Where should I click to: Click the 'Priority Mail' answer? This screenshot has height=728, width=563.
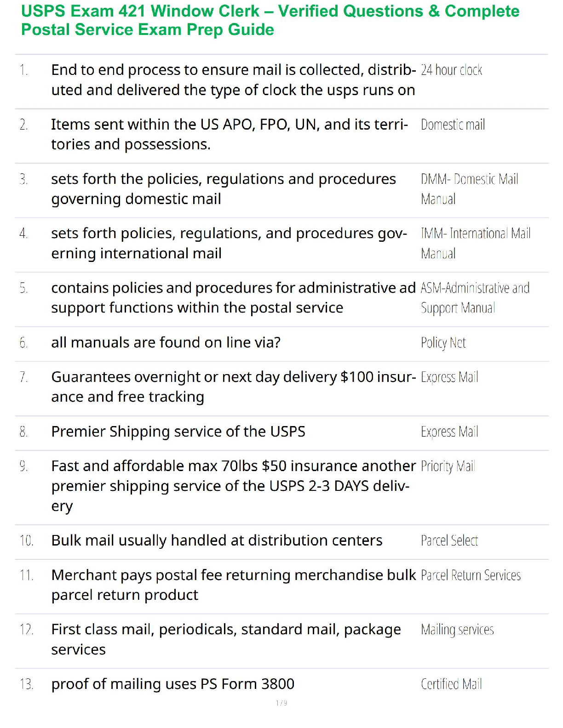(x=448, y=466)
